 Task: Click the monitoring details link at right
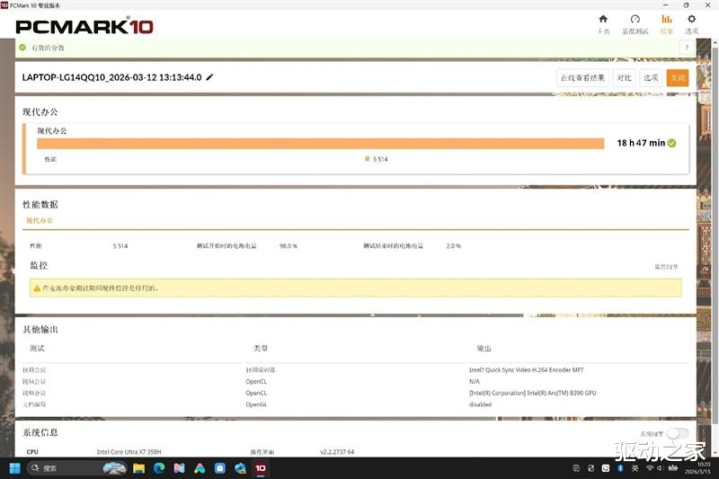666,267
